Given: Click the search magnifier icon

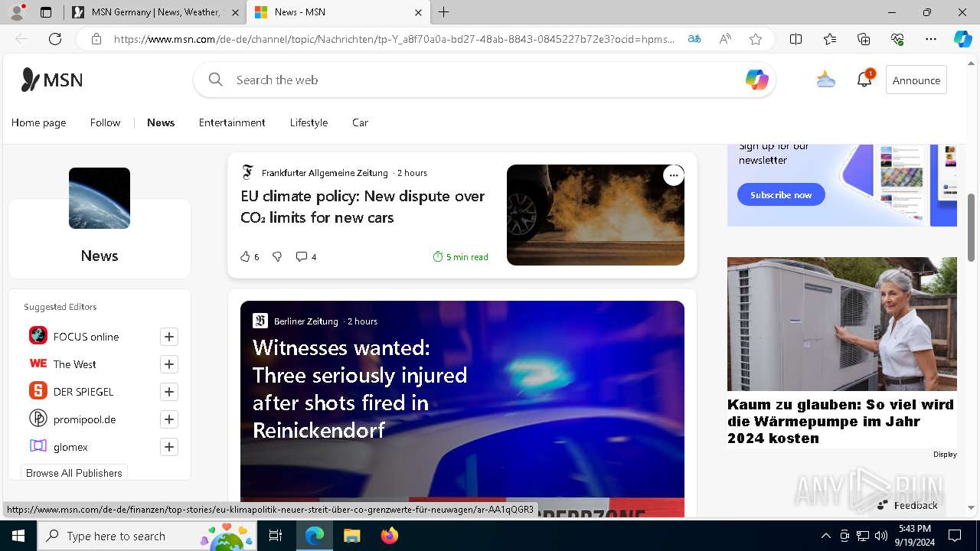Looking at the screenshot, I should coord(216,80).
